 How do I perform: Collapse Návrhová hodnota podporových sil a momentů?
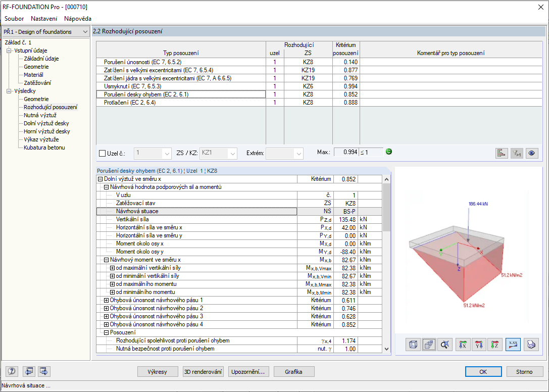click(x=106, y=187)
